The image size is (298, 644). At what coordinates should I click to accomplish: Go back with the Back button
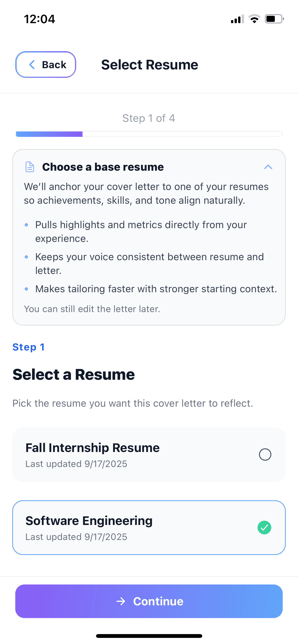tap(46, 65)
